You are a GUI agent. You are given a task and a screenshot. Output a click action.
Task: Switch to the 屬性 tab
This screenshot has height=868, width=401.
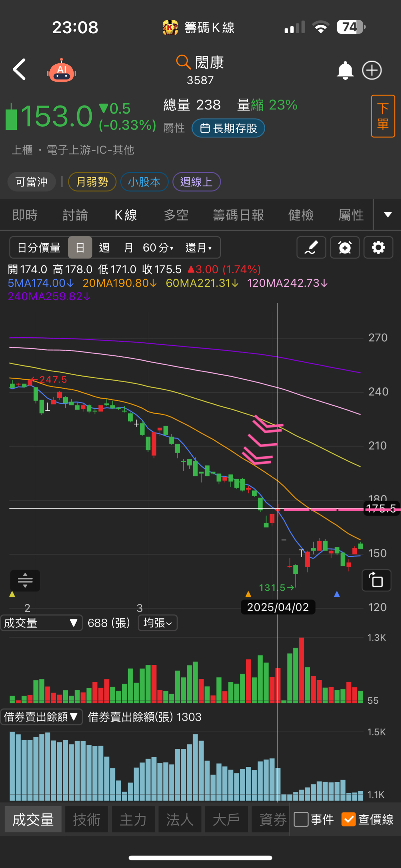351,215
